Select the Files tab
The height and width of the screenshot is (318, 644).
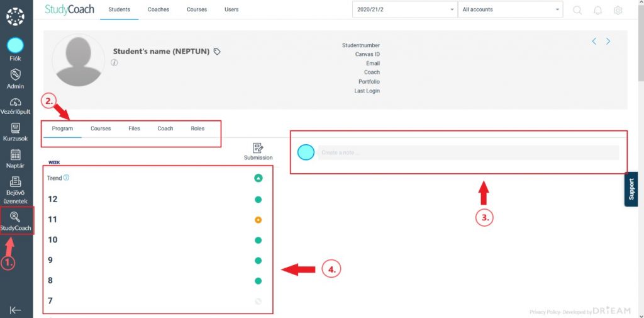tap(134, 128)
